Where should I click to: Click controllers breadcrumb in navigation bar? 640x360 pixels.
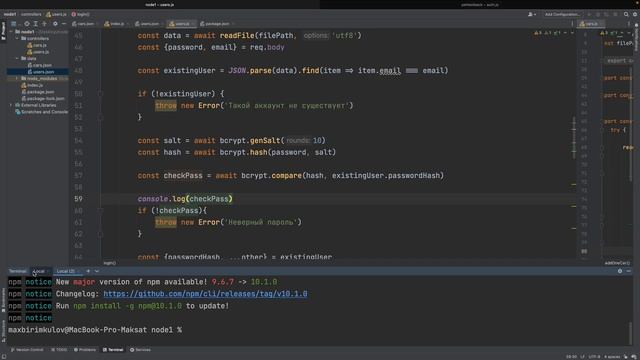click(x=31, y=14)
